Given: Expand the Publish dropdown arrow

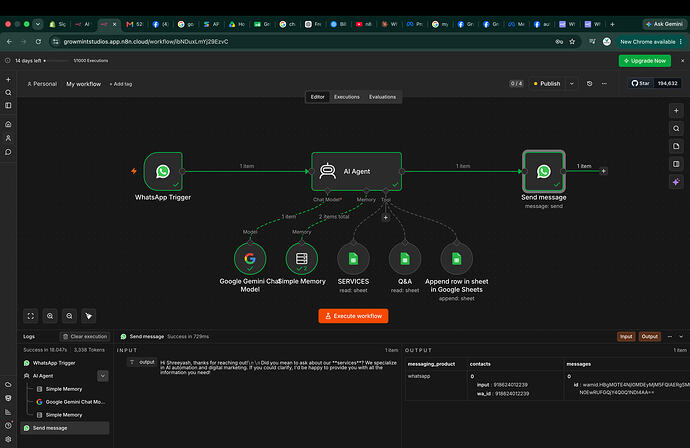Looking at the screenshot, I should coord(572,84).
